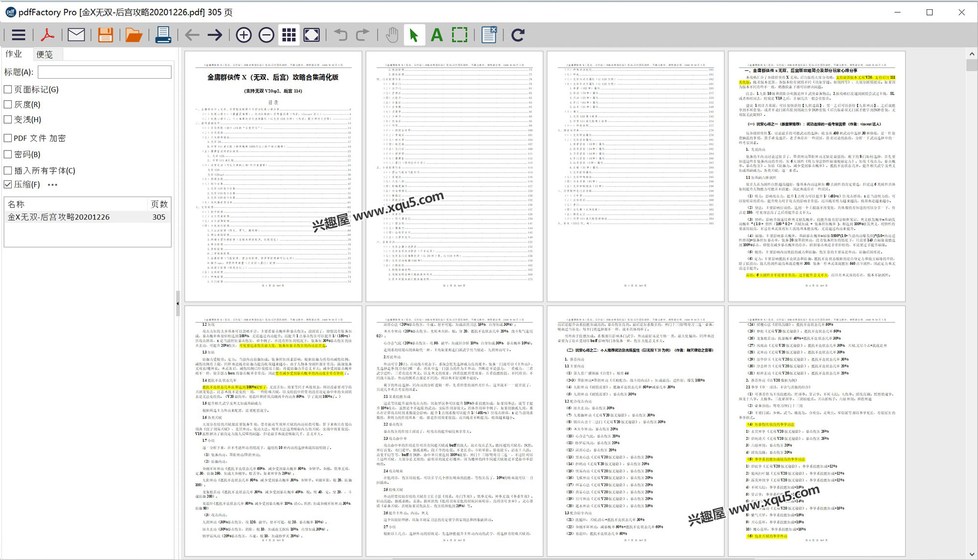Zoom out with the minus magnifier icon
The height and width of the screenshot is (560, 978).
coord(266,35)
